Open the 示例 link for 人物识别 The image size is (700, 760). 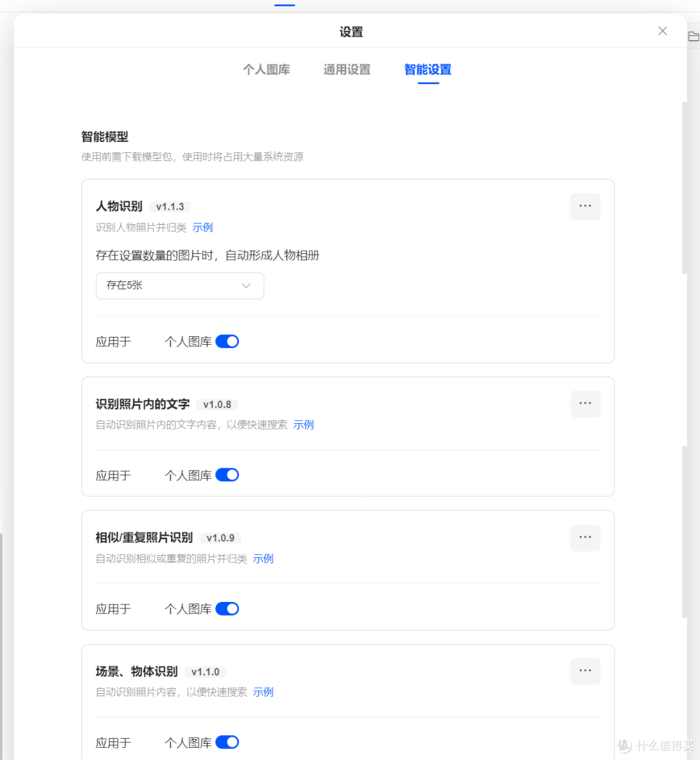[x=203, y=227]
